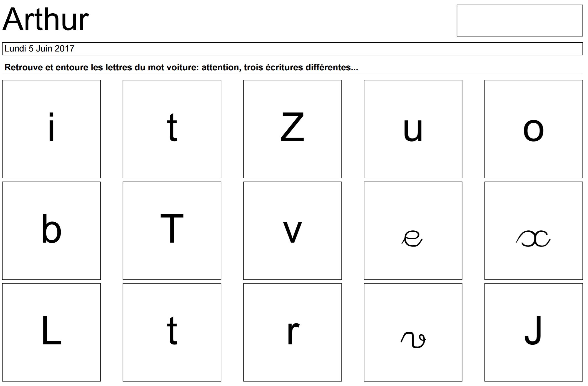This screenshot has height=386, width=588.
Task: Select the lowercase t card in top row
Action: (x=172, y=129)
